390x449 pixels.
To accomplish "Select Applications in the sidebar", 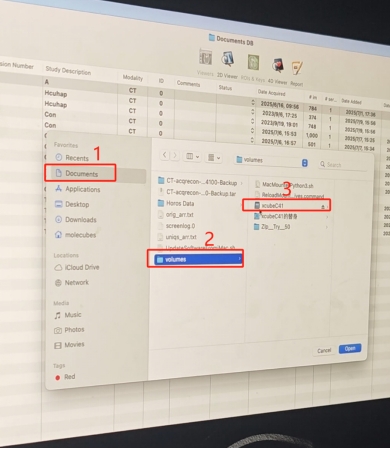I will [x=78, y=189].
